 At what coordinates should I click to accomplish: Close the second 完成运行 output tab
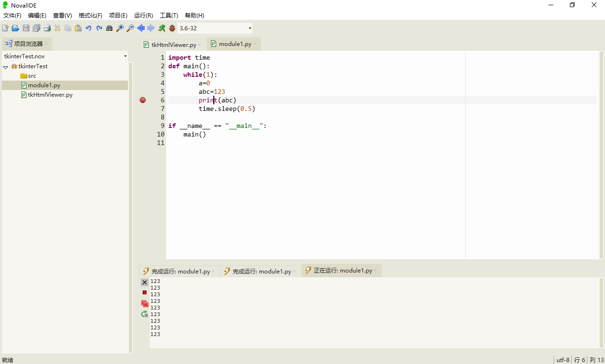(x=294, y=271)
